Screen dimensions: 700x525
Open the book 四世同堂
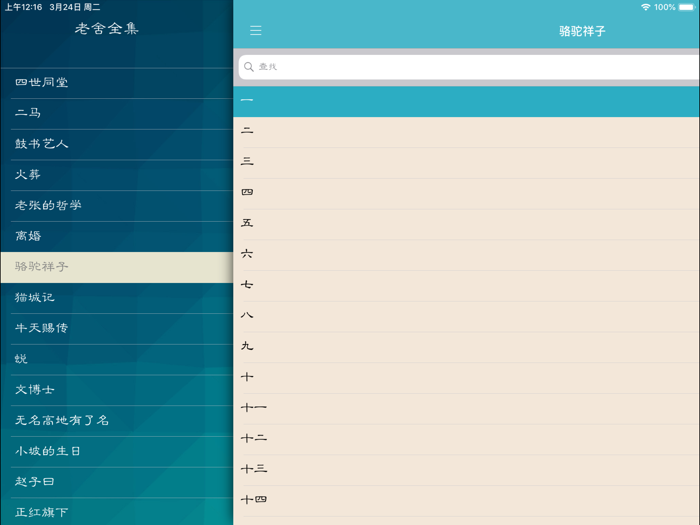(x=117, y=83)
